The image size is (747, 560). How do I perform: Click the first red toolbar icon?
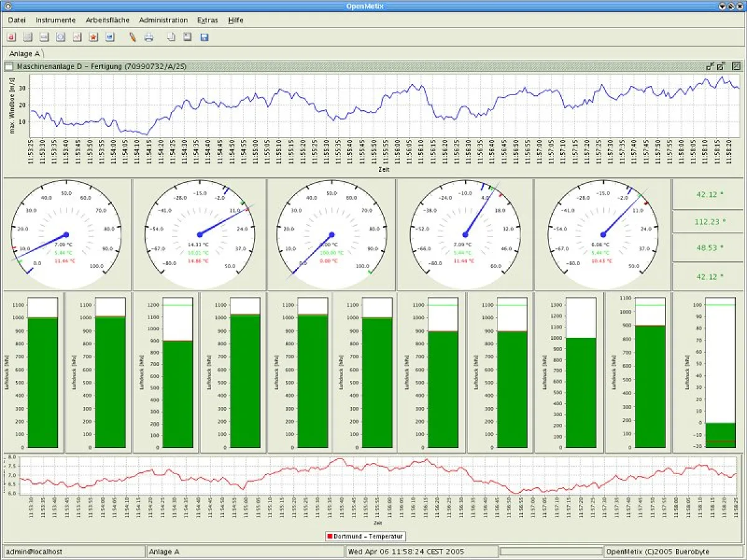coord(11,37)
